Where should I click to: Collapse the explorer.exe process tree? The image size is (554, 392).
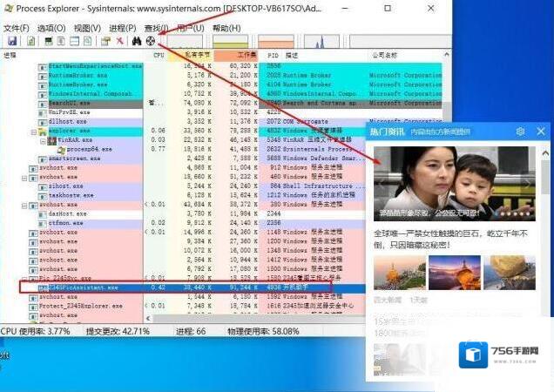33,131
